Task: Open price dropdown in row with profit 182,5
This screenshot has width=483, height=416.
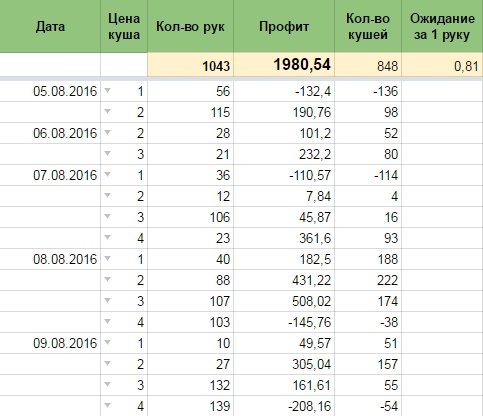Action: point(107,258)
